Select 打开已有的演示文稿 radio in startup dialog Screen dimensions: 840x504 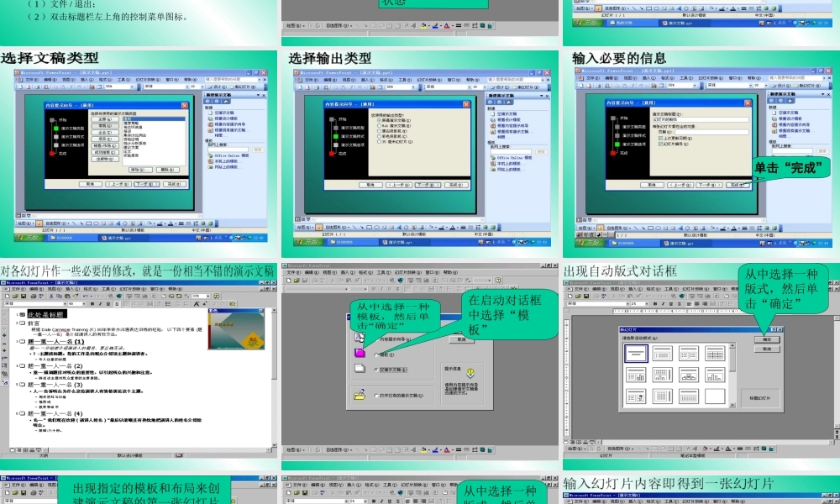pos(376,396)
